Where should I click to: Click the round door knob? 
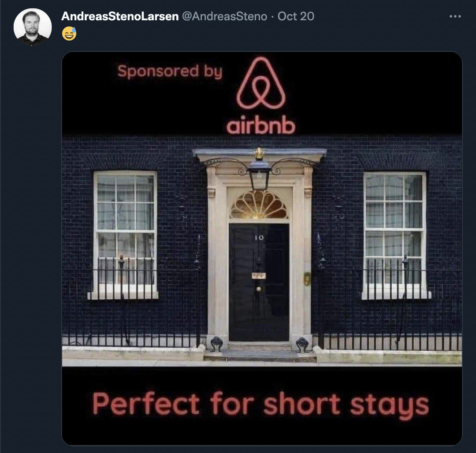(x=259, y=289)
